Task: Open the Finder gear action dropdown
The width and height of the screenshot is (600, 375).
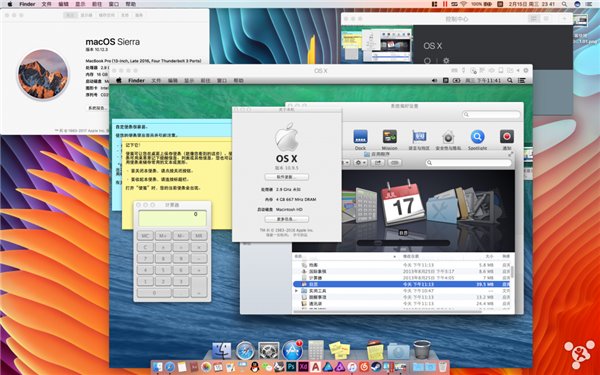Action: click(x=360, y=163)
